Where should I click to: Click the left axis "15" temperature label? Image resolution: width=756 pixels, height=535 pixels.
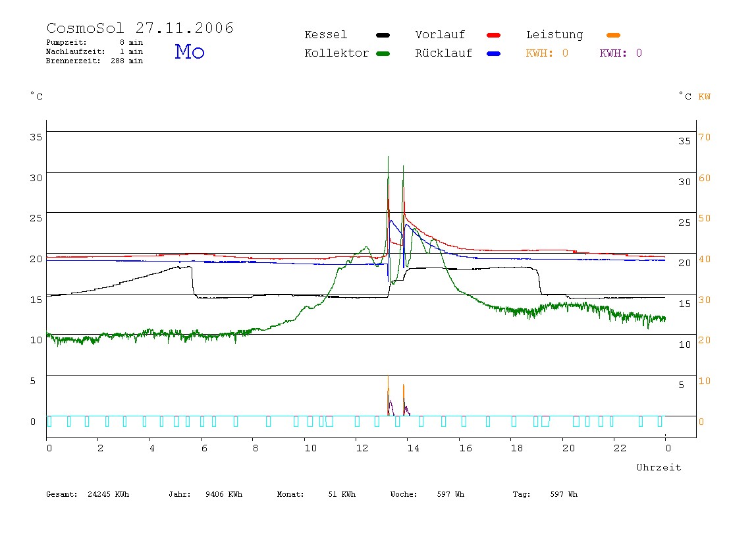pos(36,300)
